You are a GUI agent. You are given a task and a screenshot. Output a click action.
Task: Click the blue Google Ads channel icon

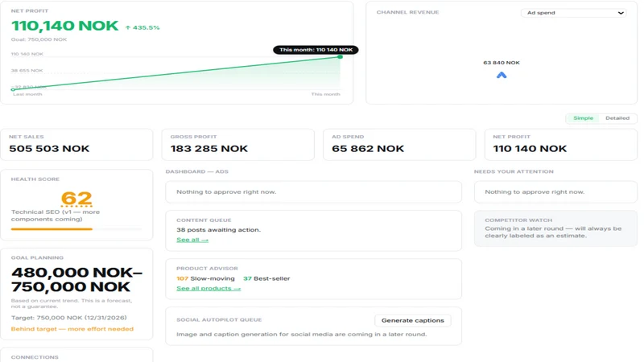click(x=501, y=75)
